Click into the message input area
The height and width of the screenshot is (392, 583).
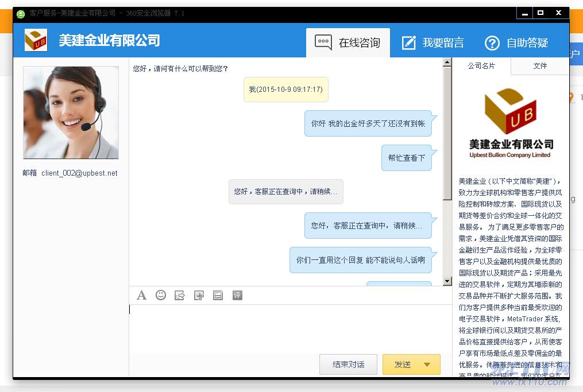[x=290, y=329]
